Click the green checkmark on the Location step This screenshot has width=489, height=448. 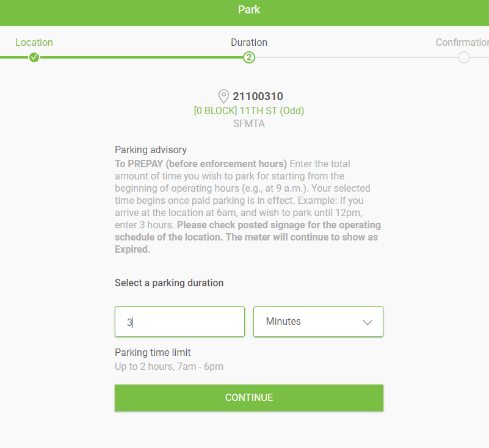tap(34, 57)
